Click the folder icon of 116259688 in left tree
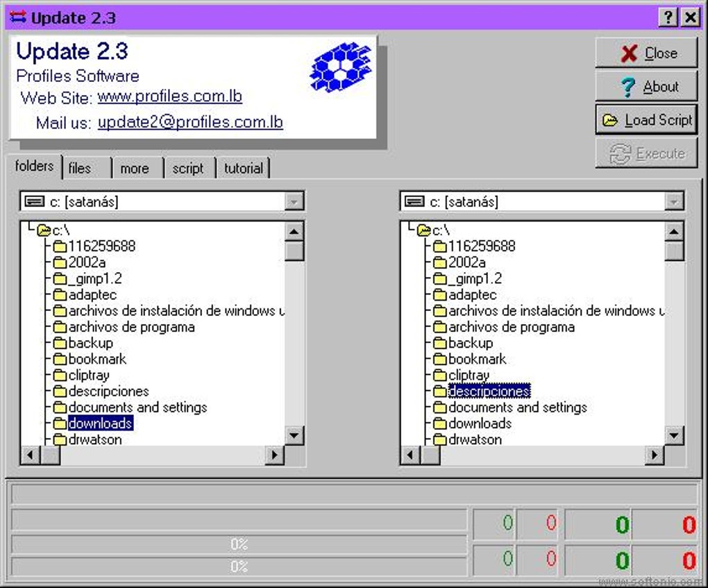Viewport: 708px width, 588px height. (x=60, y=246)
